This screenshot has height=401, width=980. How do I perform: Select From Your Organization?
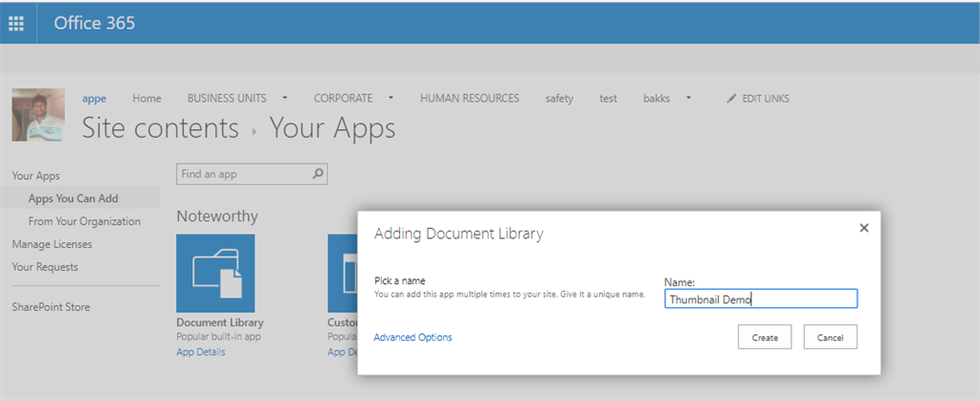pos(84,221)
